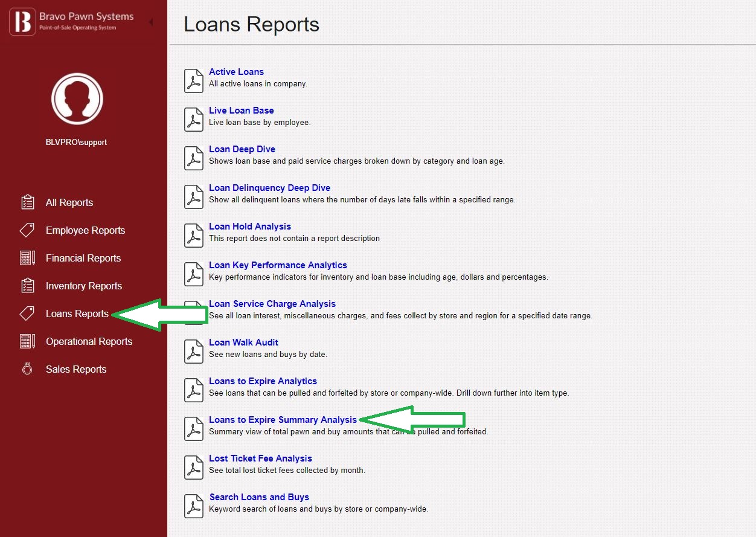Click the PDF icon for Loans to Expire Analytics
The height and width of the screenshot is (537, 756).
(x=193, y=390)
